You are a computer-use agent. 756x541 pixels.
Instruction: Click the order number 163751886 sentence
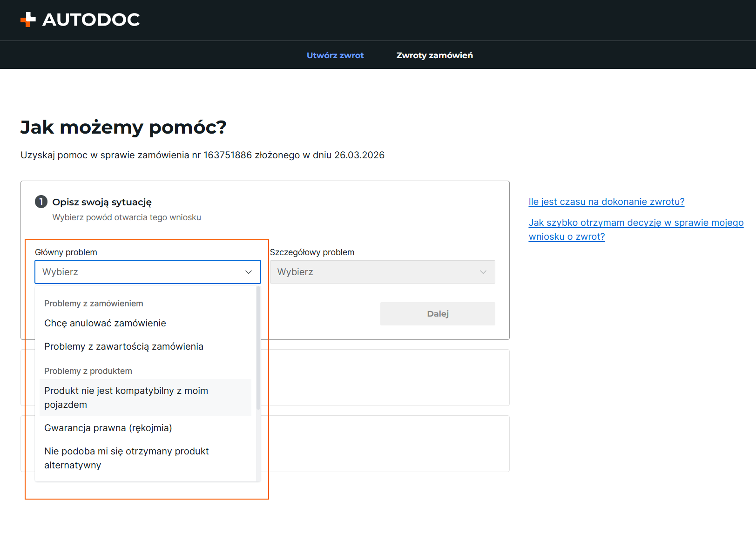click(202, 155)
